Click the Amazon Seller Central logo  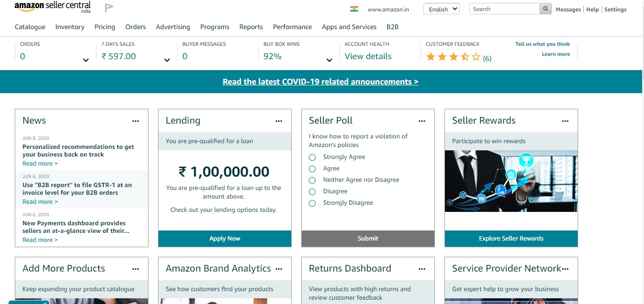53,7
